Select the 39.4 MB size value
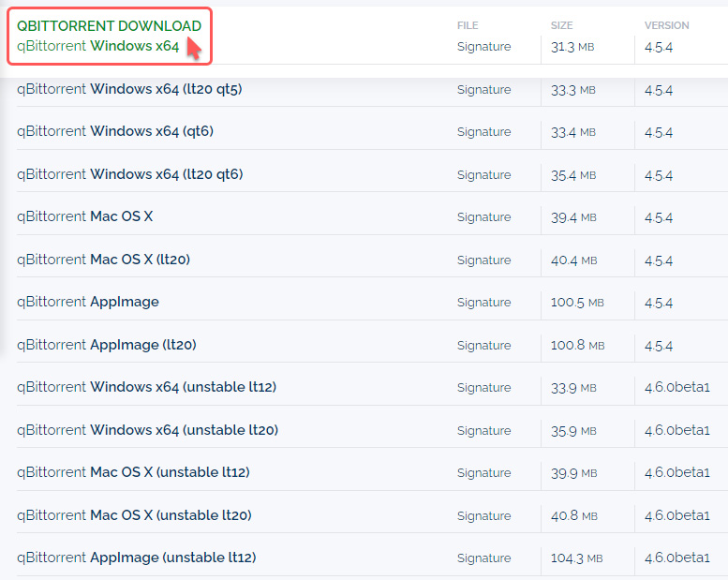728x580 pixels. coord(573,217)
